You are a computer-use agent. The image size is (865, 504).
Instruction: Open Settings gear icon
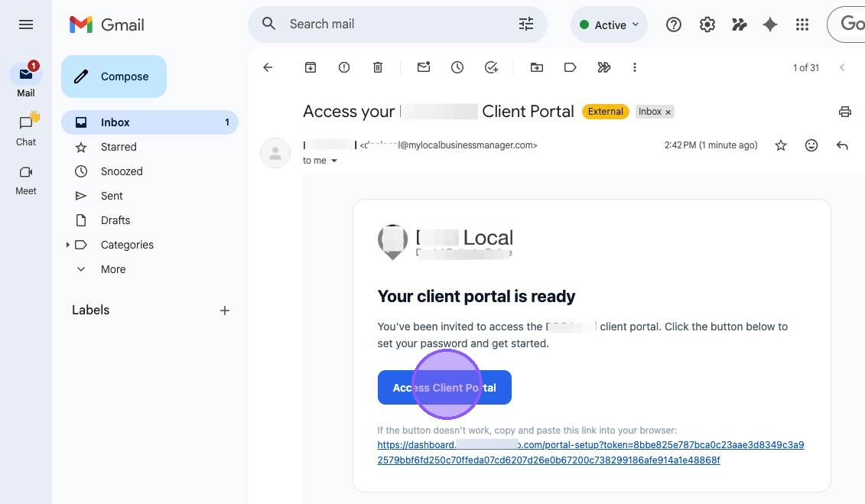click(707, 24)
